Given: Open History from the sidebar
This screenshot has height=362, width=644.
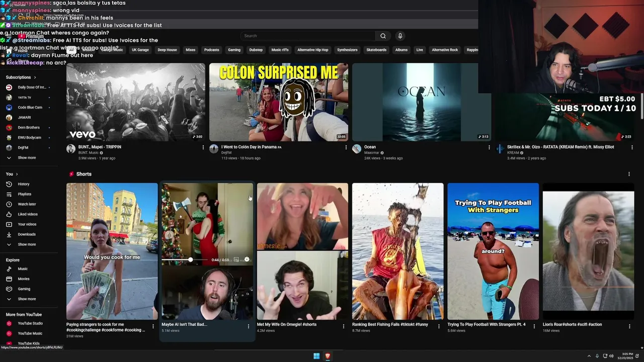Looking at the screenshot, I should coord(24,184).
